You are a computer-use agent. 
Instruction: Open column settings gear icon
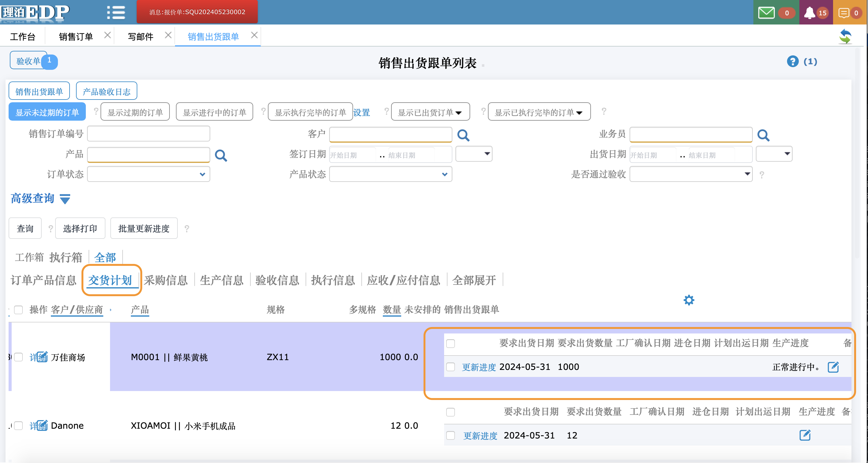[x=689, y=300]
